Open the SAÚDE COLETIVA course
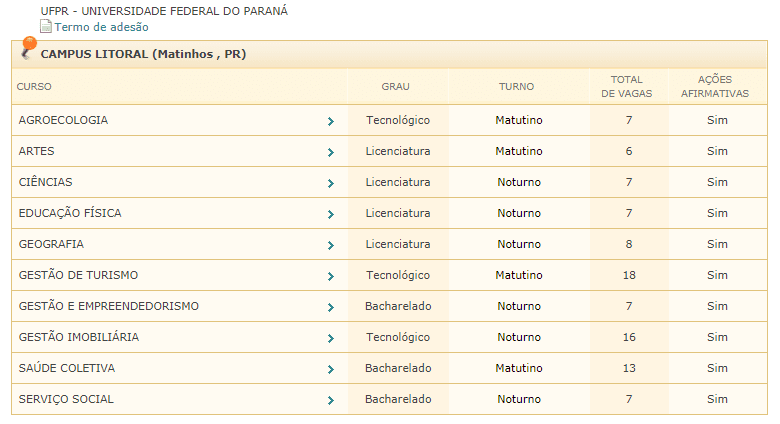This screenshot has height=424, width=780. tap(67, 368)
